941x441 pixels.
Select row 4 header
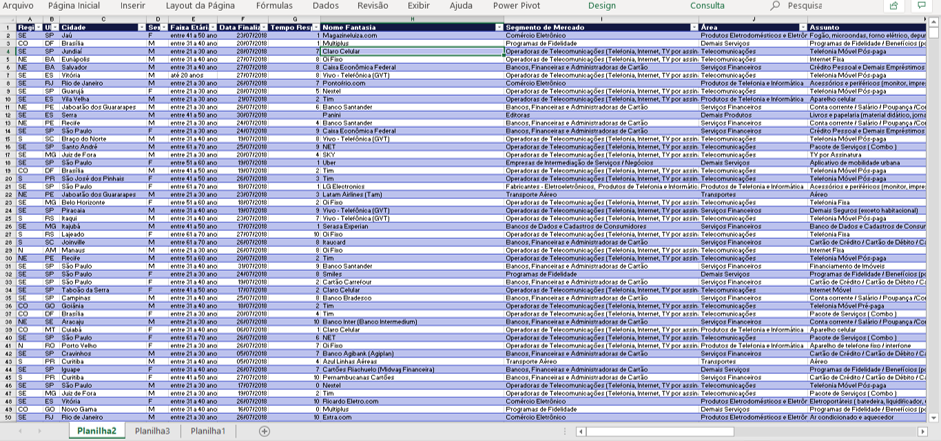(8, 52)
